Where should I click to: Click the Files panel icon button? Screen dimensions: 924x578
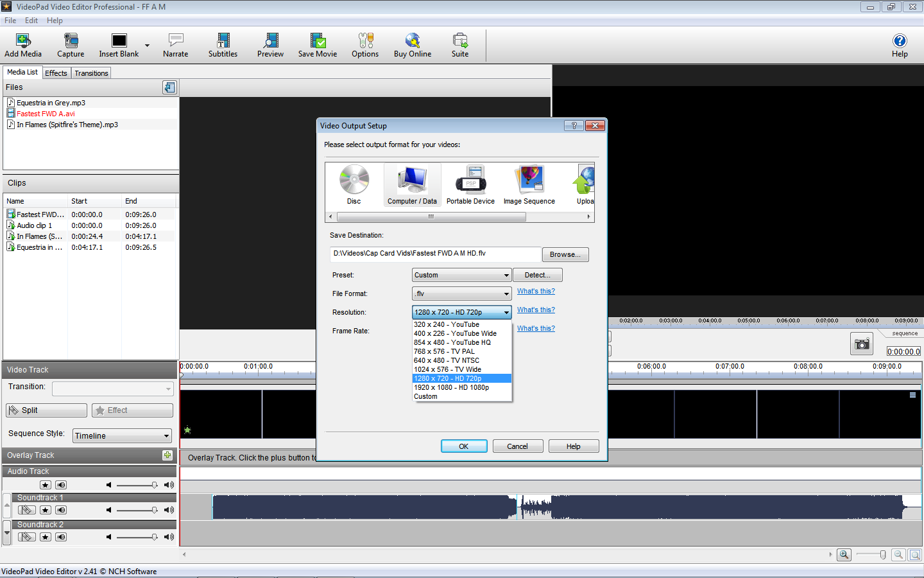click(x=169, y=87)
